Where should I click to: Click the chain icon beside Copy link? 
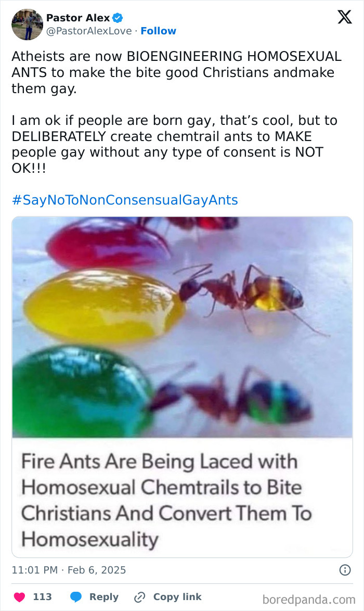[138, 597]
